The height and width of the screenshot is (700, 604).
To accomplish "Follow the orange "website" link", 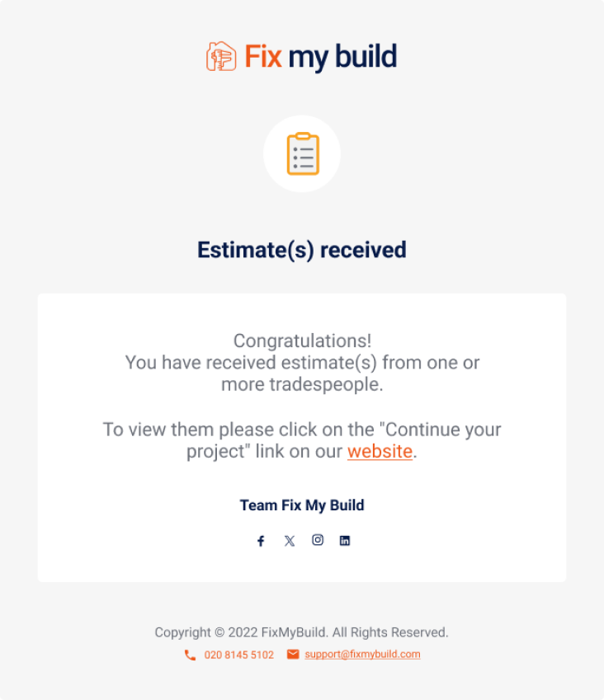I will click(x=380, y=451).
